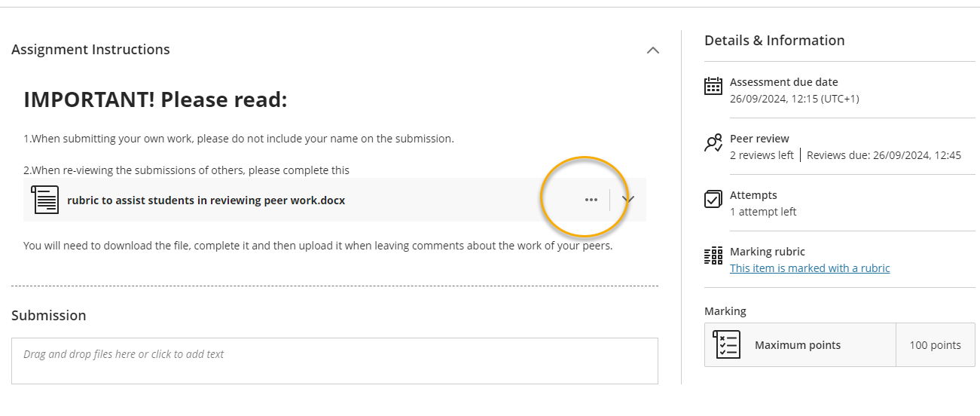Collapse the Assignment Instructions section
980x416 pixels.
tap(653, 50)
